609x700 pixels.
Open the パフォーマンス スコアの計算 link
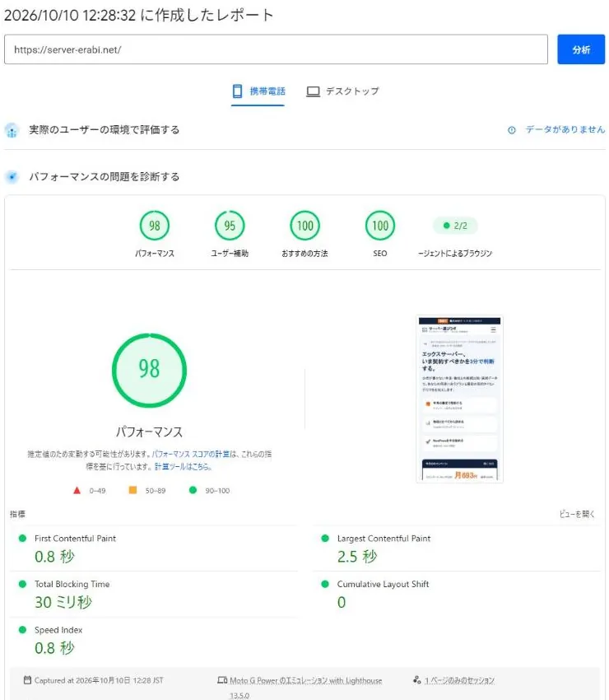tap(190, 454)
